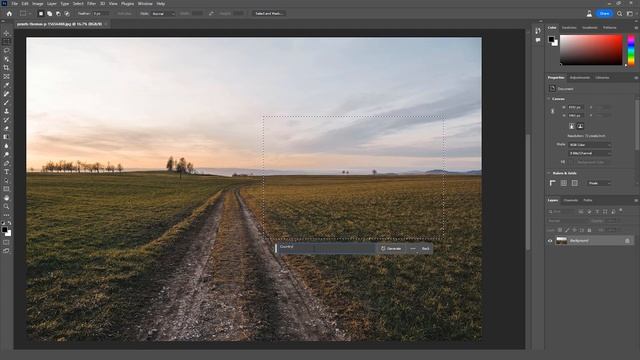Select the Move tool
The image size is (640, 360).
pyautogui.click(x=6, y=33)
